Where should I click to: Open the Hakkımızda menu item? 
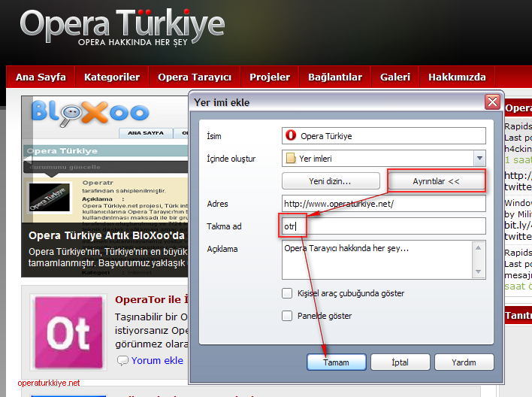(457, 77)
